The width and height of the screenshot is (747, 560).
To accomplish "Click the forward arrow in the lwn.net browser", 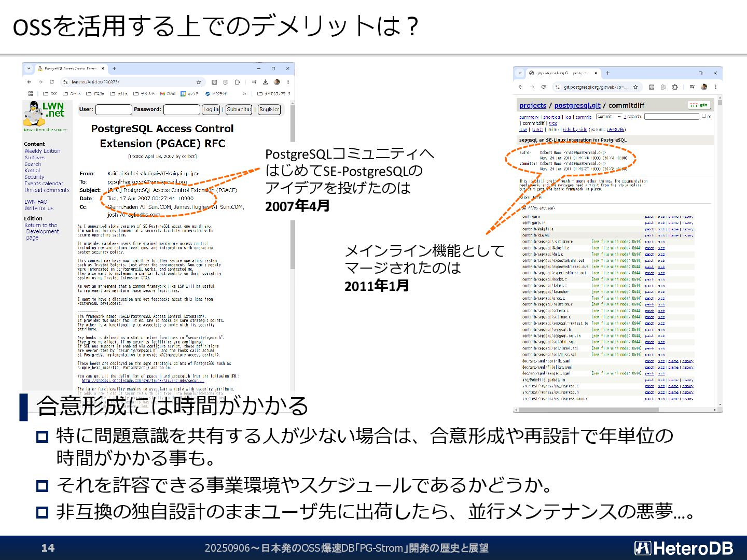I will click(x=40, y=82).
